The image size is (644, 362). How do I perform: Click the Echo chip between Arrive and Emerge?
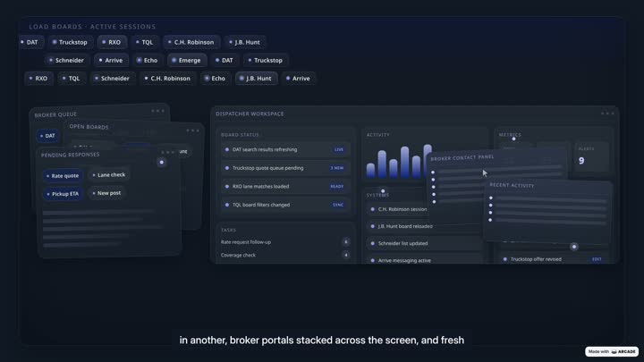[148, 61]
